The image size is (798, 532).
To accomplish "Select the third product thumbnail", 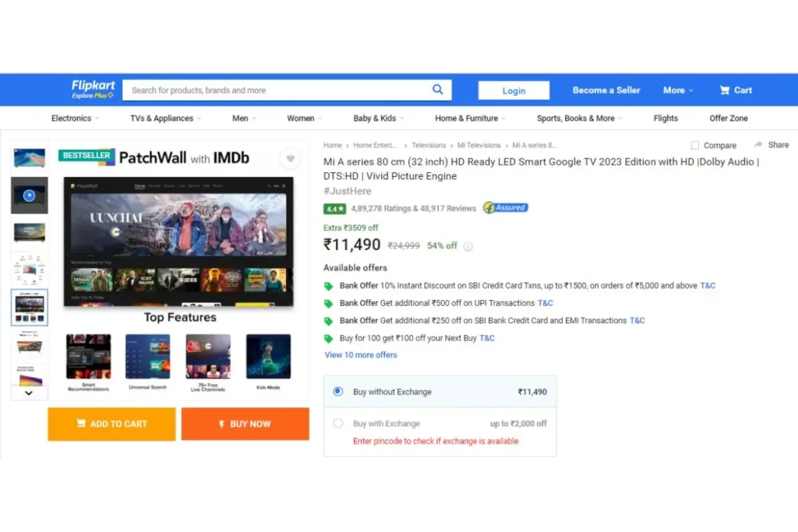I will coord(30,232).
